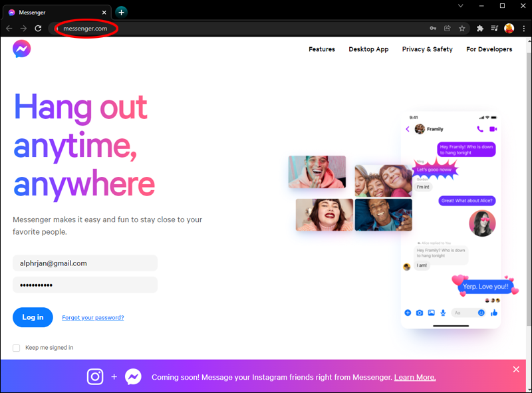This screenshot has height=393, width=532.
Task: Open the For Developers link
Action: pyautogui.click(x=489, y=49)
